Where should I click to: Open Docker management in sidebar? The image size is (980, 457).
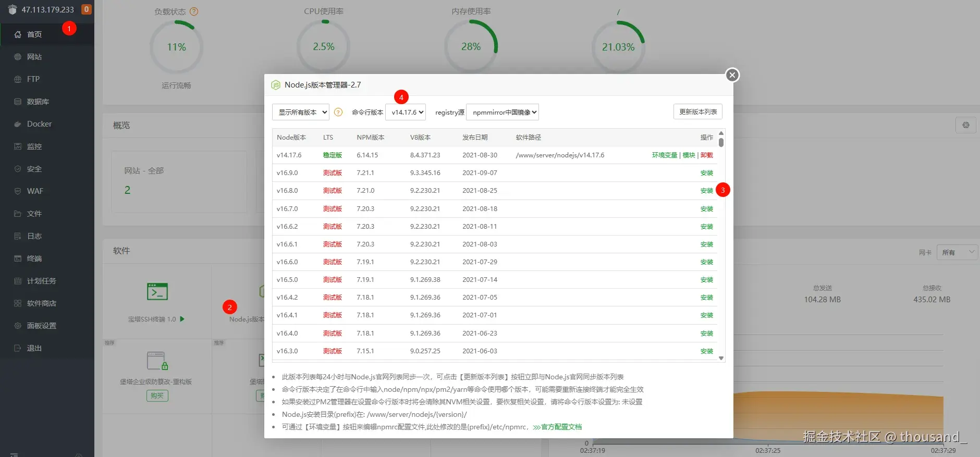(x=39, y=124)
